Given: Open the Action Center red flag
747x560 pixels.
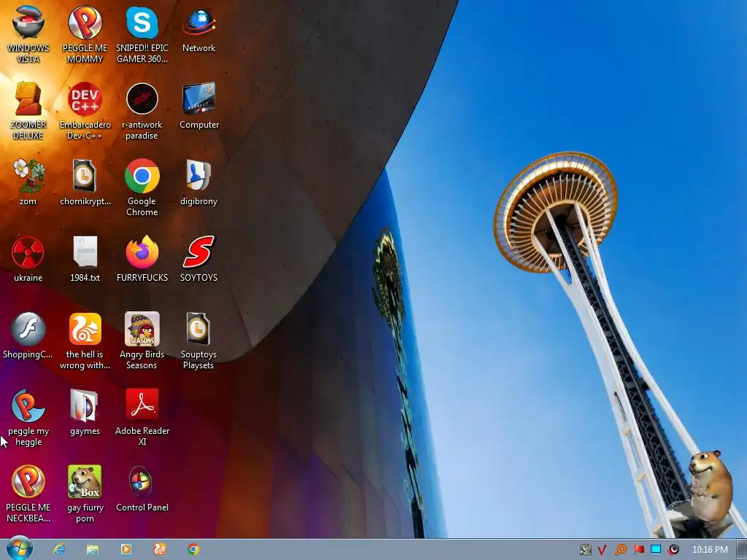Looking at the screenshot, I should (x=638, y=550).
